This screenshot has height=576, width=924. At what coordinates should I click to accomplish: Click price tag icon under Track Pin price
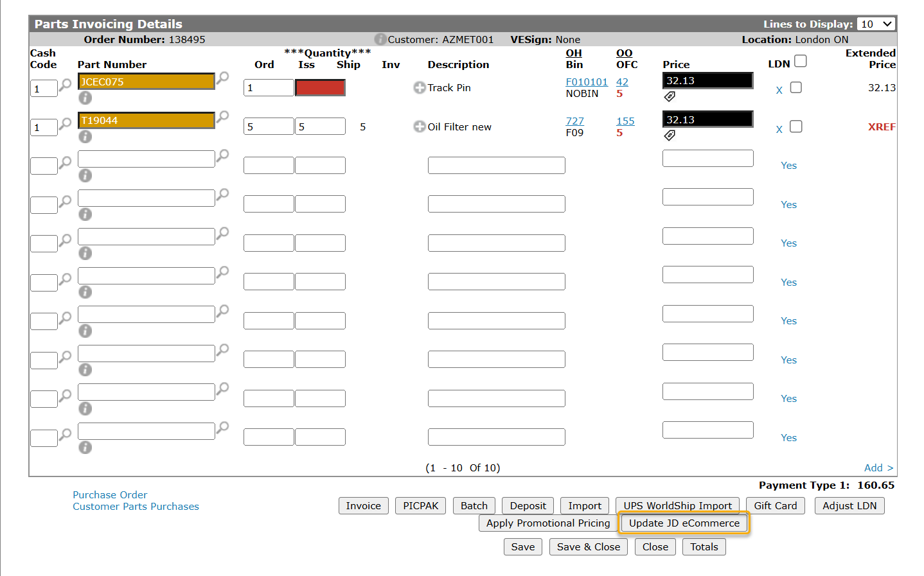click(x=670, y=96)
